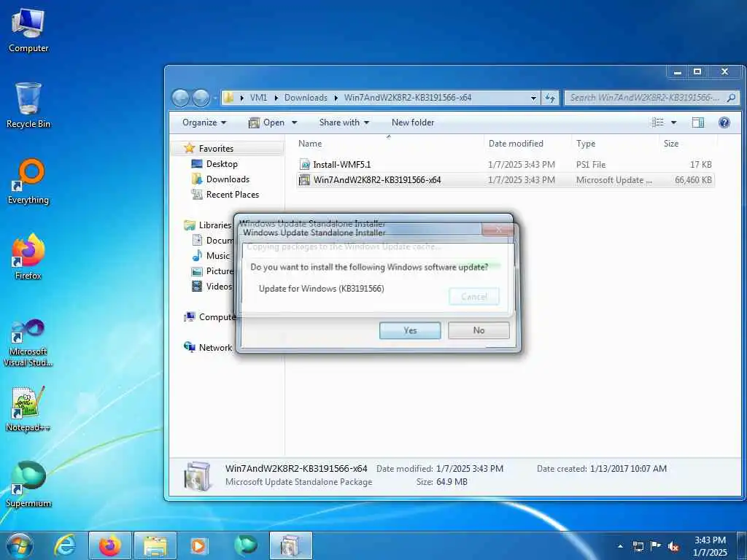Image resolution: width=747 pixels, height=560 pixels.
Task: Open the Recycle Bin desktop icon
Action: [28, 105]
